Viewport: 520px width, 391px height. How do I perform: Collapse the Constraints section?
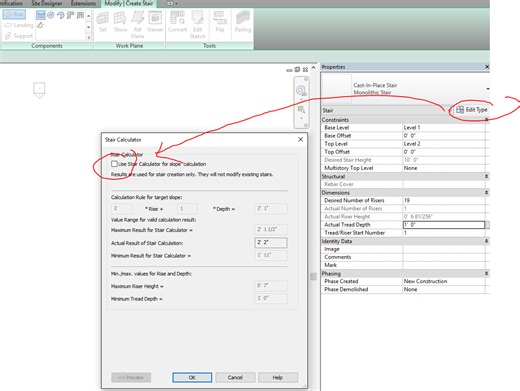click(x=486, y=120)
